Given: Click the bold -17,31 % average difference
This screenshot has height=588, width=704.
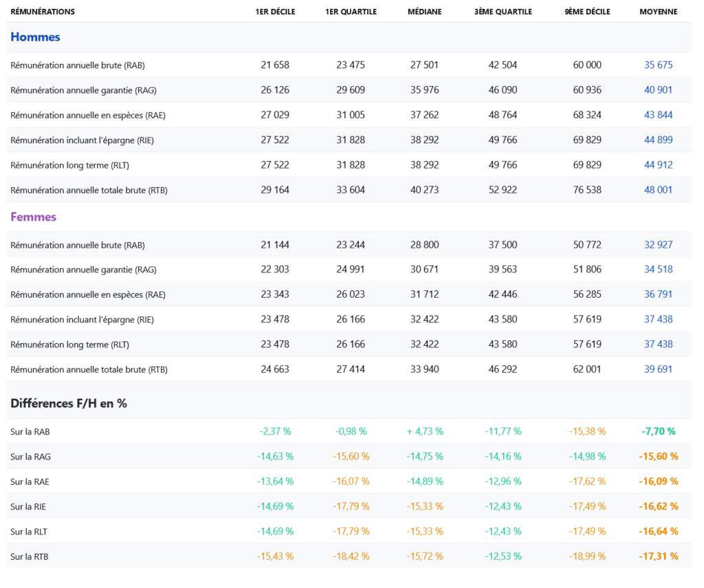Looking at the screenshot, I should click(658, 556).
